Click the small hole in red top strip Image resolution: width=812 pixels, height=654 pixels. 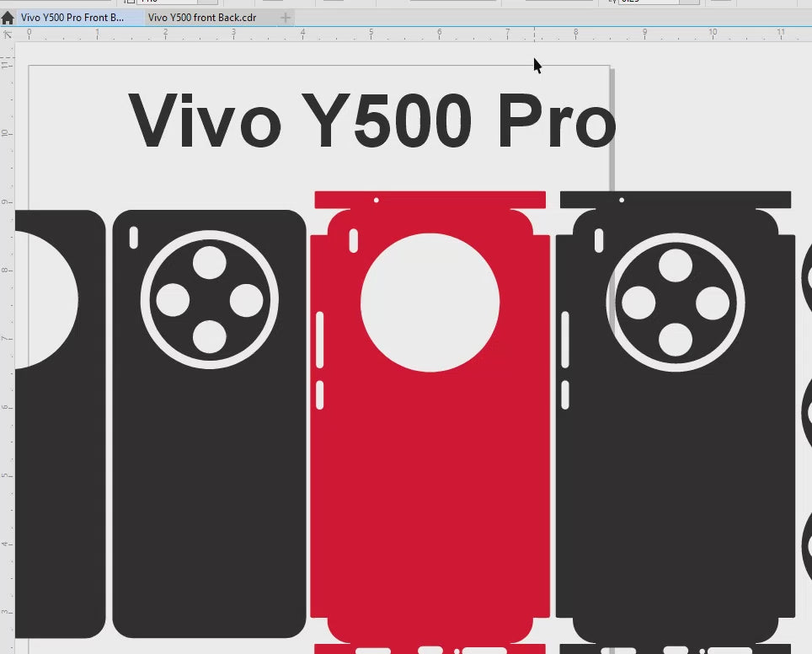(377, 200)
